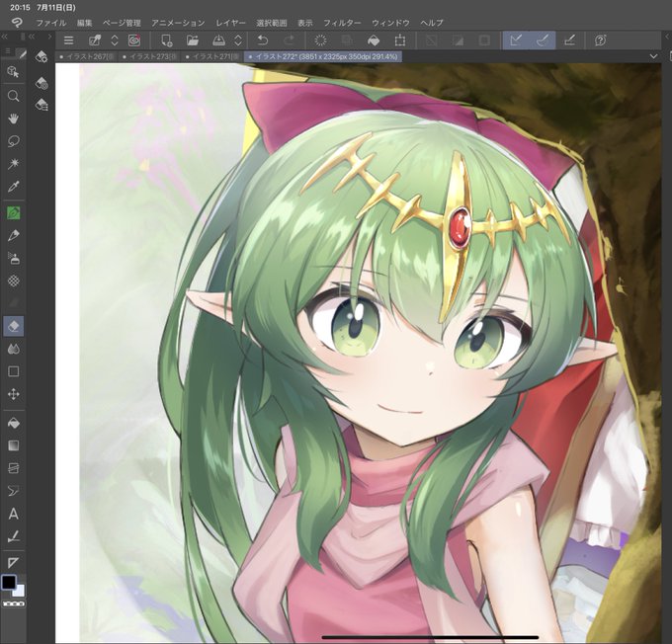Open the 編集 menu

click(x=84, y=23)
